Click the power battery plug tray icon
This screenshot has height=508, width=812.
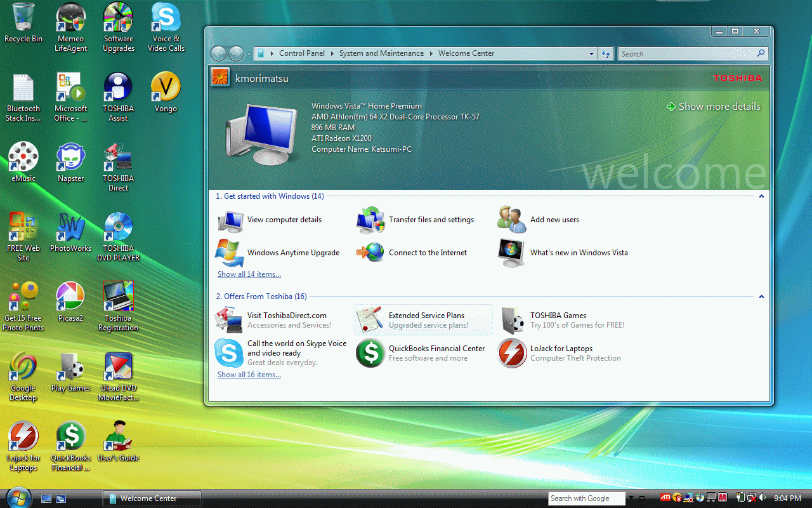click(740, 498)
